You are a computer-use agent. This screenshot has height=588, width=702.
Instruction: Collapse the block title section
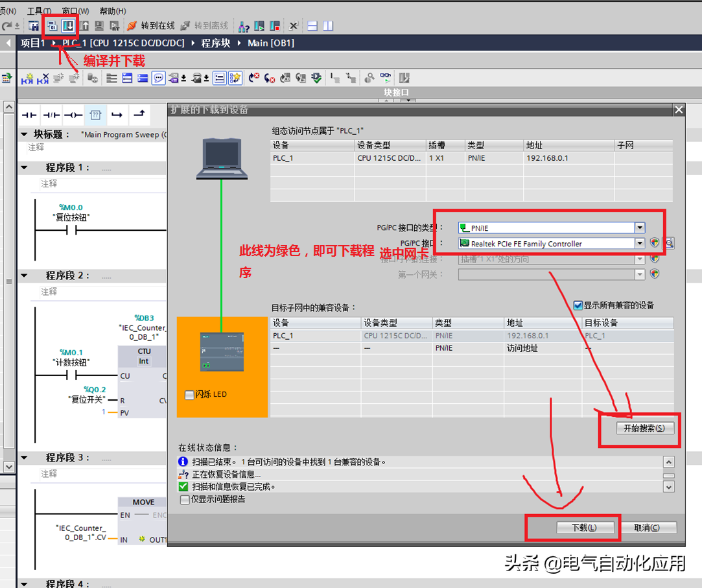[24, 134]
